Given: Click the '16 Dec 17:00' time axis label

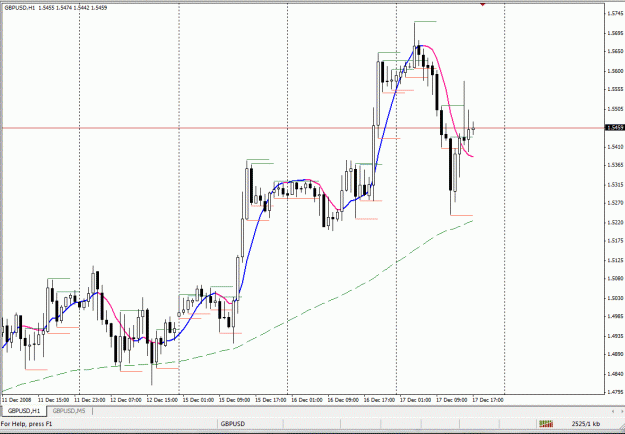Looking at the screenshot, I should coord(380,399).
